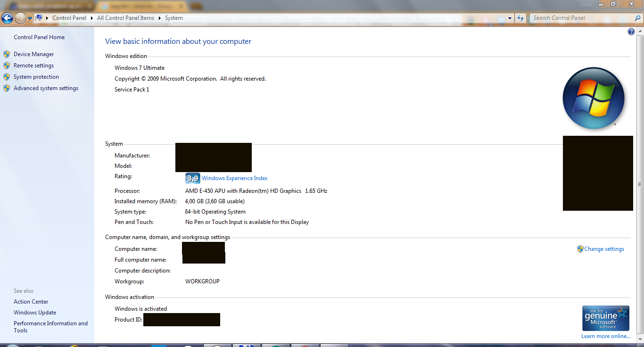Click the "Service Pack 1" text
644x347 pixels.
click(x=132, y=90)
